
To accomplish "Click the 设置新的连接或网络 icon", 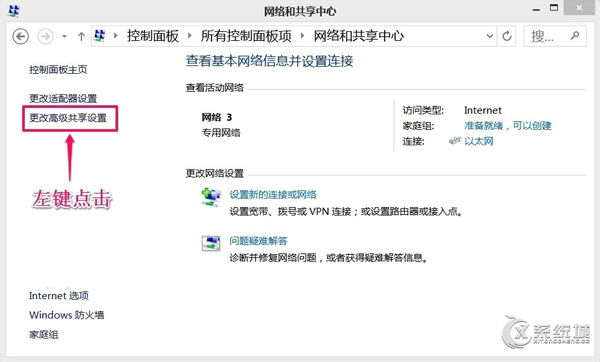I will (x=211, y=197).
